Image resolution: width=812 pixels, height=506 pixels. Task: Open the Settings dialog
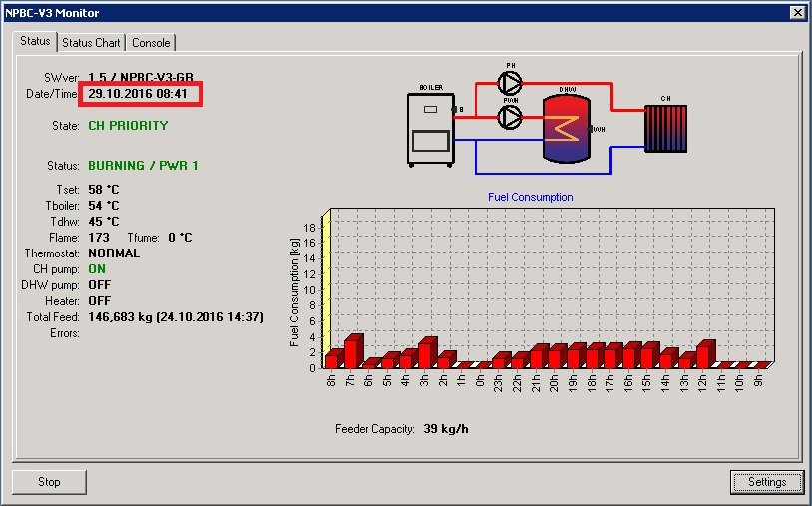[x=766, y=482]
